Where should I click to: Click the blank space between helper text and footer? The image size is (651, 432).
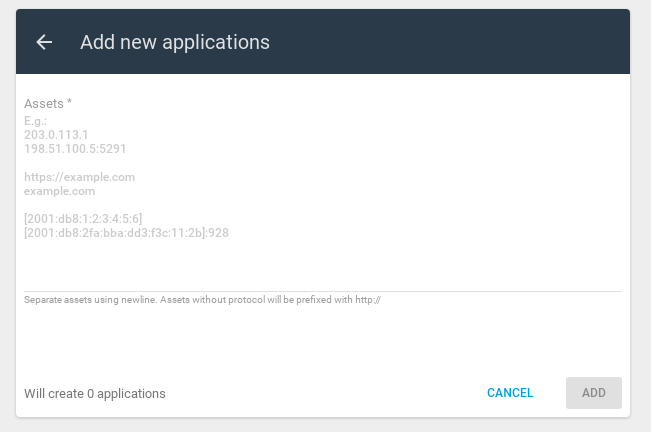[323, 340]
